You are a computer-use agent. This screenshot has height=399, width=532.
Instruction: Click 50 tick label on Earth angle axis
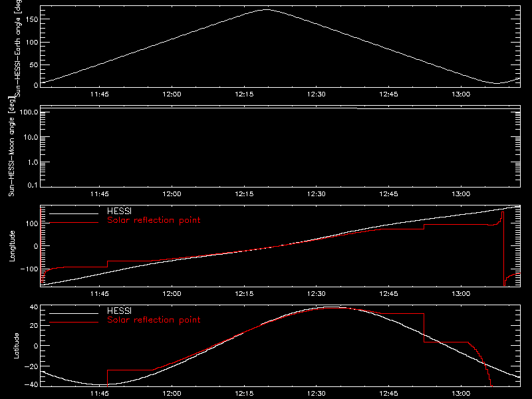click(34, 65)
